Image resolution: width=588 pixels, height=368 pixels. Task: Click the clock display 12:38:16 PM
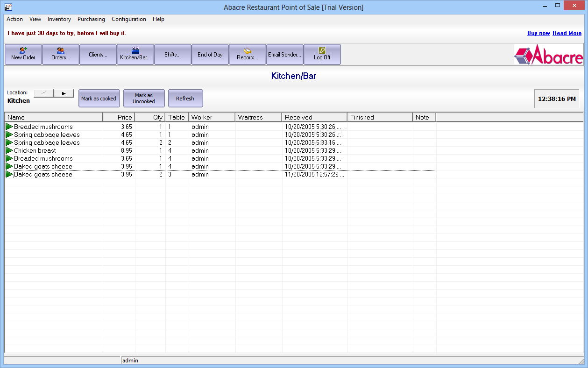[x=557, y=99]
